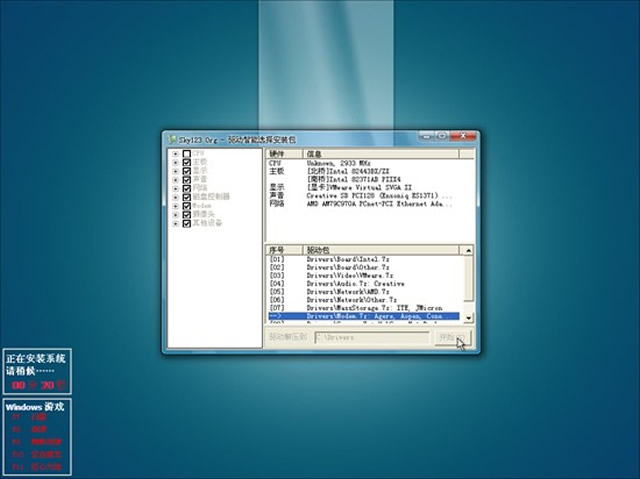Viewport: 640px width, 479px height.
Task: Uncheck the 其他设备 checkbox
Action: click(187, 222)
